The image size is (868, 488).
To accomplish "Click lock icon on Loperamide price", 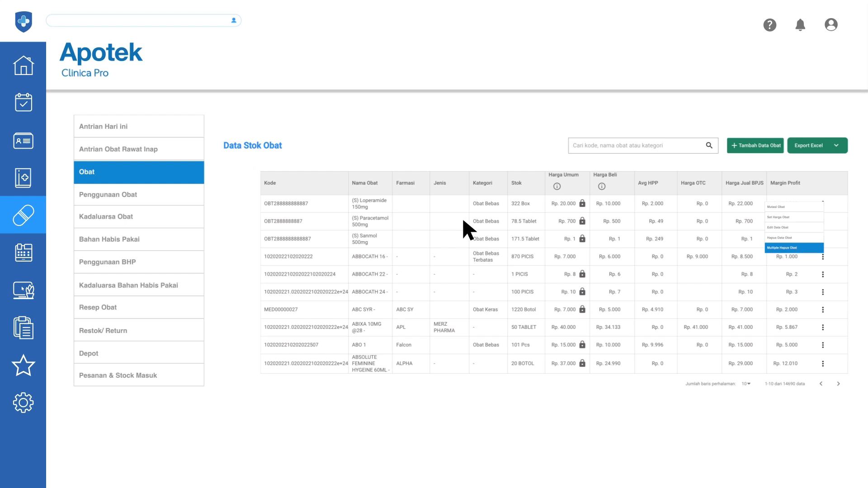I will [x=582, y=203].
